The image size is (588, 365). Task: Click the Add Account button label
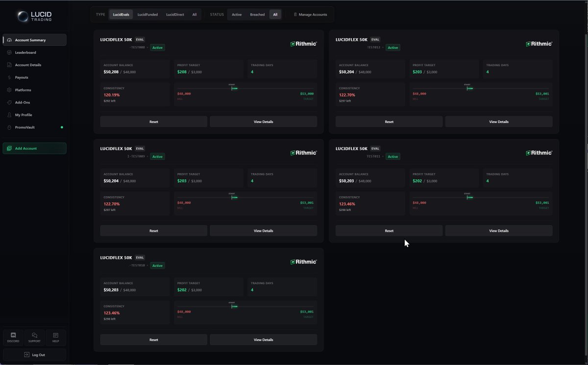point(26,148)
